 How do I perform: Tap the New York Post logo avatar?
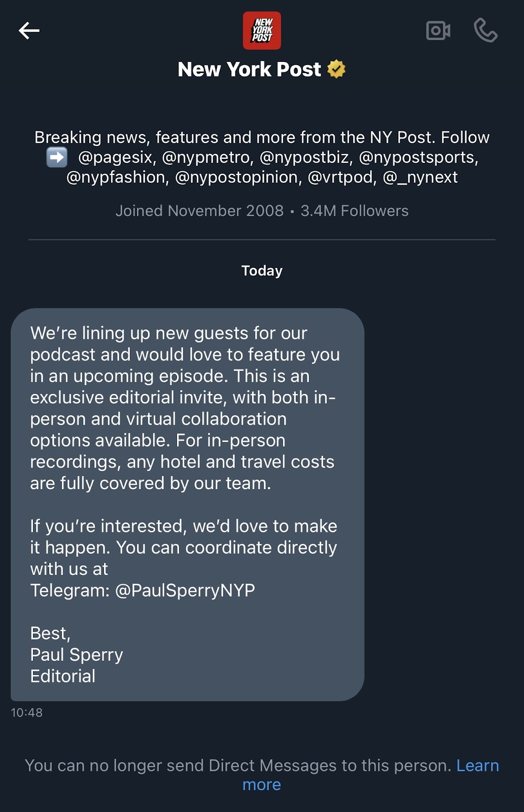(262, 31)
